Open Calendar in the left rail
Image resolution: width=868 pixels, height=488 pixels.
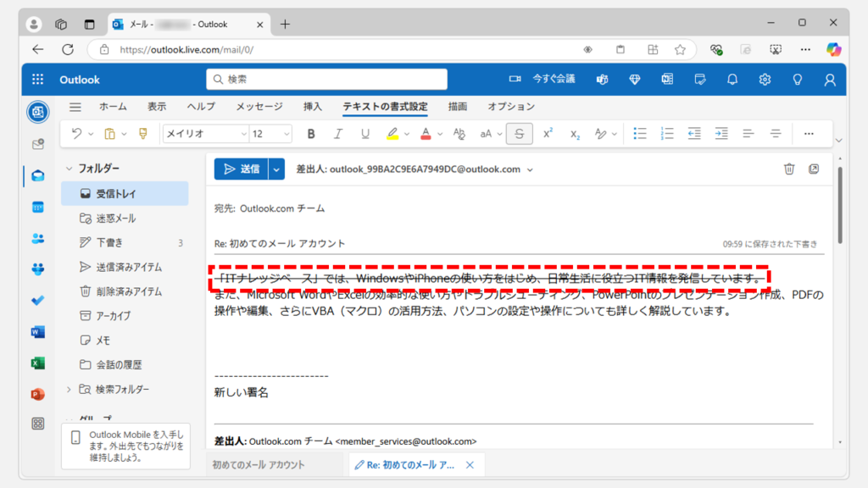(x=37, y=208)
